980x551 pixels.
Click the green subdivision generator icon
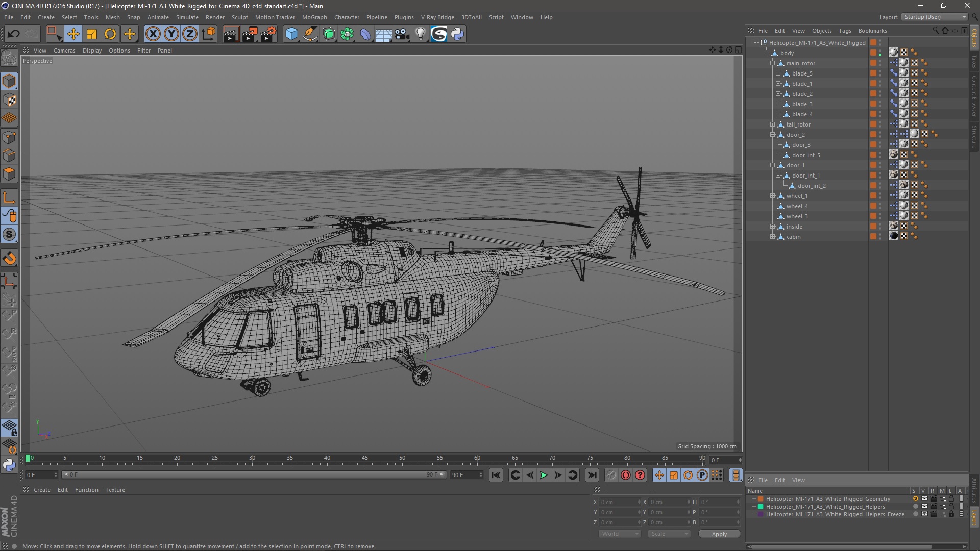click(329, 34)
